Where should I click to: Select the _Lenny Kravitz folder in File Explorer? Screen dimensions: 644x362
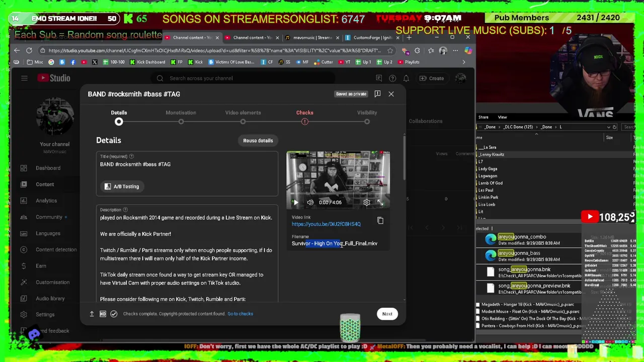pos(491,154)
